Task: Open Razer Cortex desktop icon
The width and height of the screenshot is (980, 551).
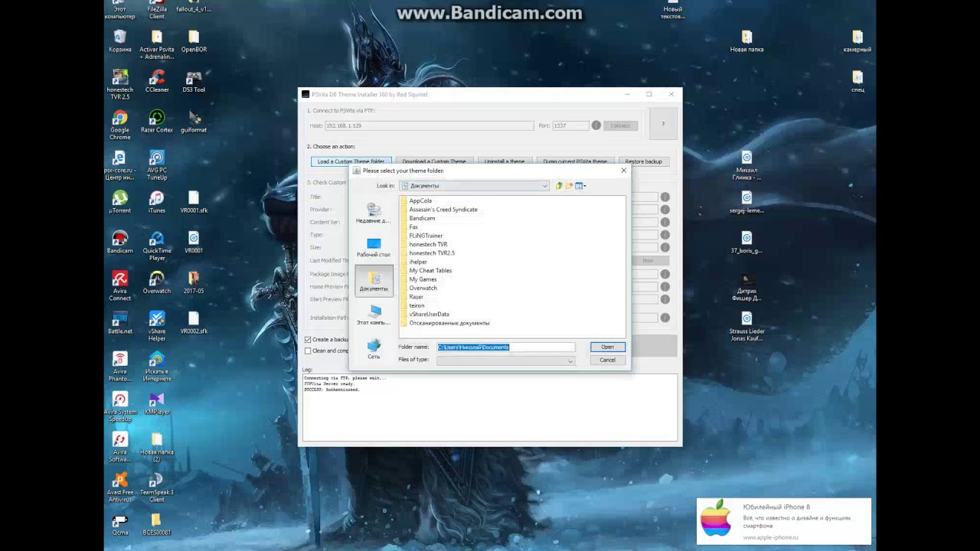Action: (157, 122)
